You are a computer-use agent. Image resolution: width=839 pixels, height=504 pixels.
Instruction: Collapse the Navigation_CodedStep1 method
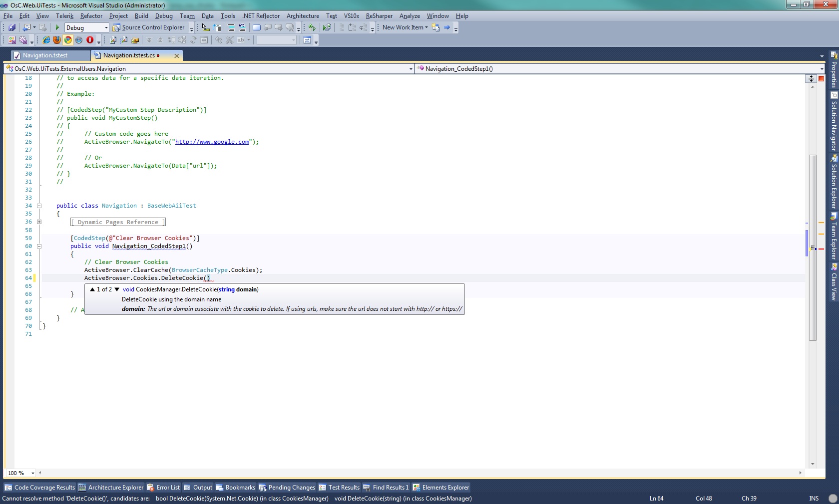click(39, 246)
